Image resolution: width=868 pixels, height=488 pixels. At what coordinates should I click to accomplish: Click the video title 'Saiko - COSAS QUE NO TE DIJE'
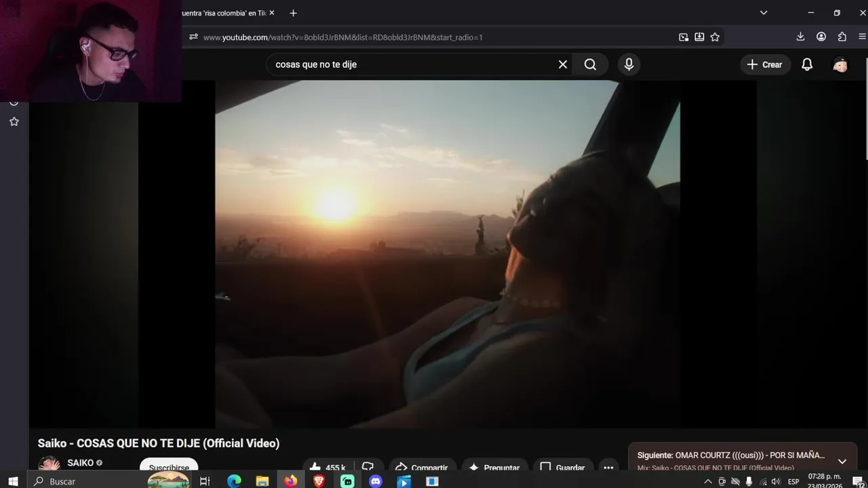(159, 443)
